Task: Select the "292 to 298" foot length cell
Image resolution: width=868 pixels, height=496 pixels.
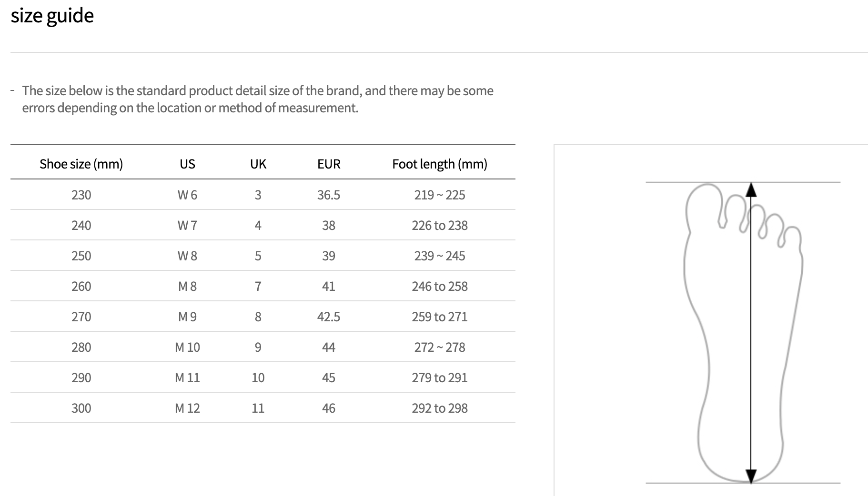Action: [x=439, y=408]
